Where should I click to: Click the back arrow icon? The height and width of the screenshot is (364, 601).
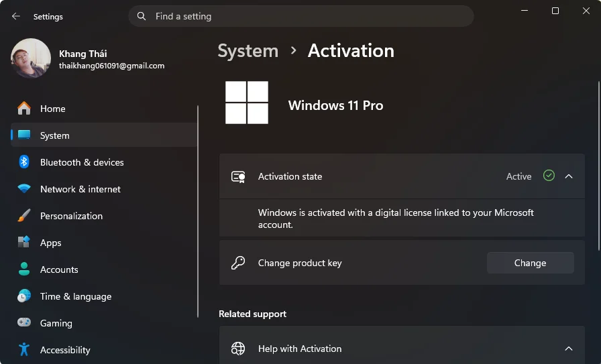(15, 16)
